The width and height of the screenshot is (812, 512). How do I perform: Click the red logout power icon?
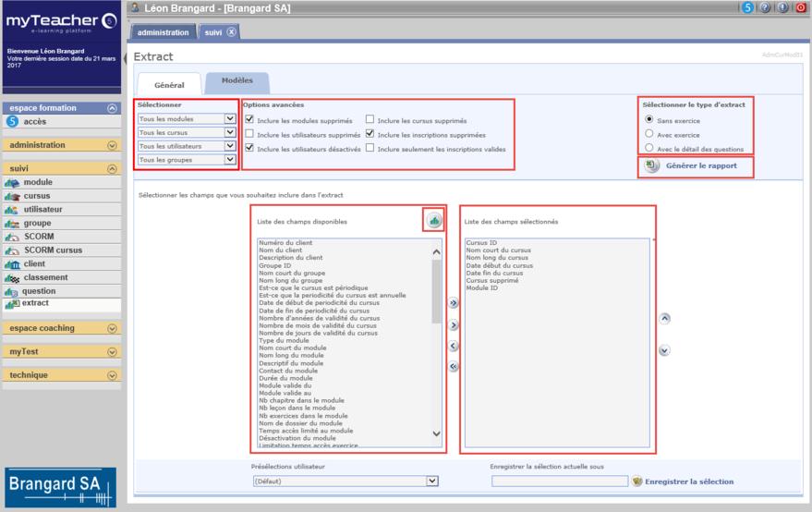click(x=801, y=7)
